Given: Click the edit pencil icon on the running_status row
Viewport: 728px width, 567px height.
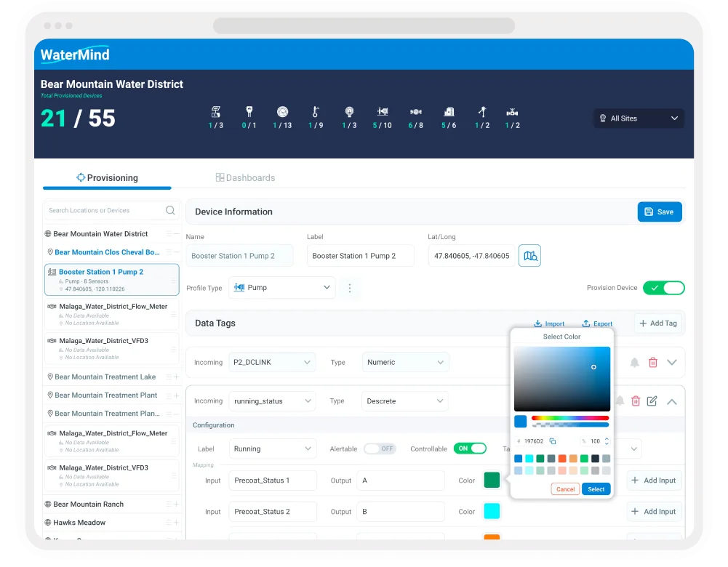Looking at the screenshot, I should coord(652,401).
